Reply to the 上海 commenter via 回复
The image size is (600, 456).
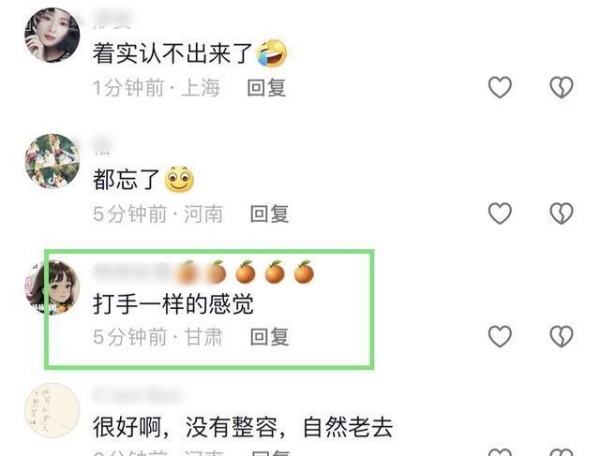[266, 88]
